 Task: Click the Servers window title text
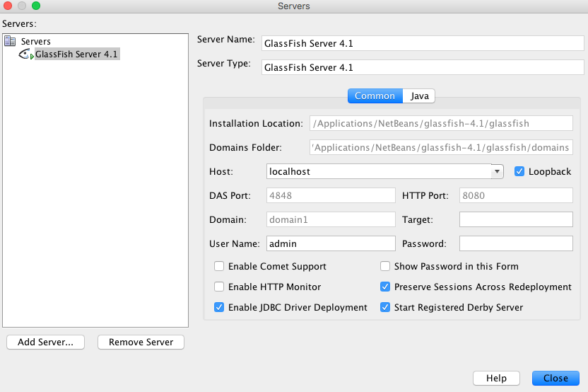(294, 6)
